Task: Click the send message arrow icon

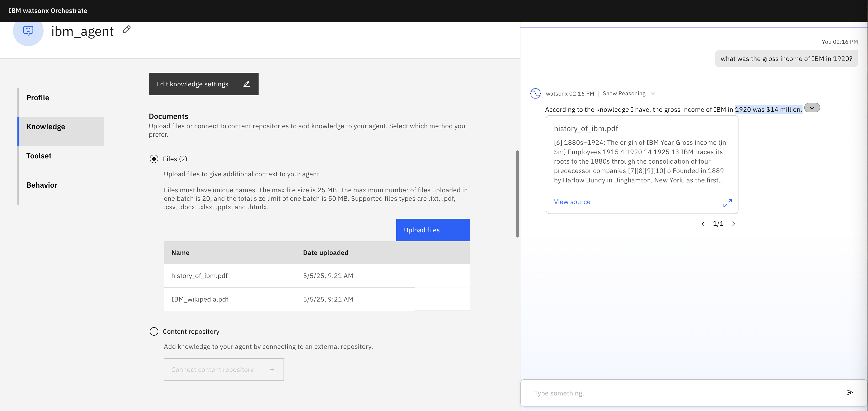Action: click(x=850, y=392)
